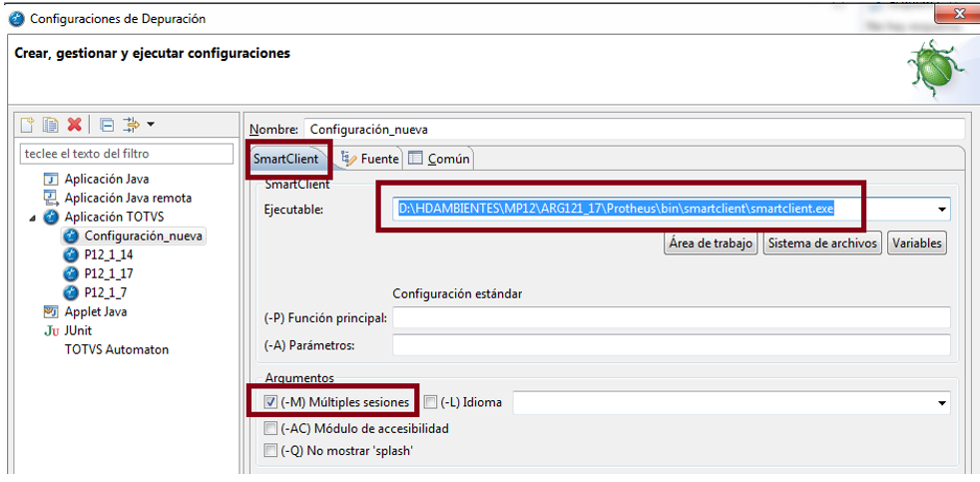Image resolution: width=980 pixels, height=482 pixels.
Task: Click the new launch configuration icon
Action: (26, 125)
